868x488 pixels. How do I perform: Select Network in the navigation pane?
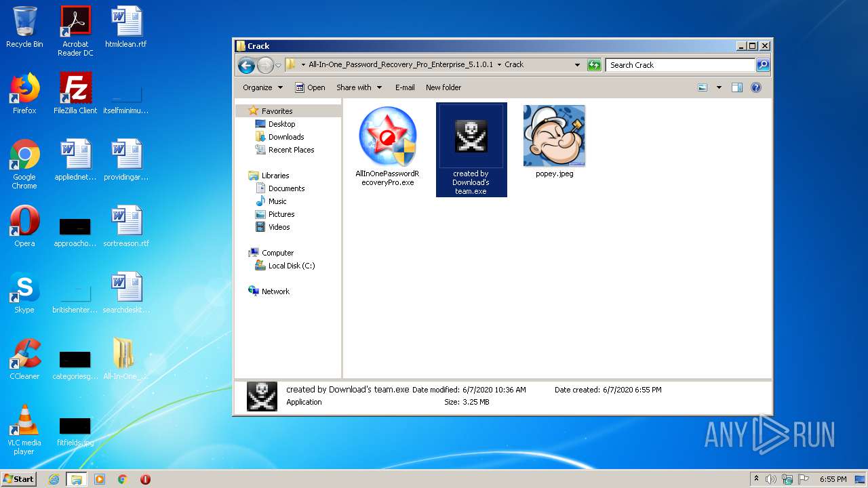(x=275, y=291)
